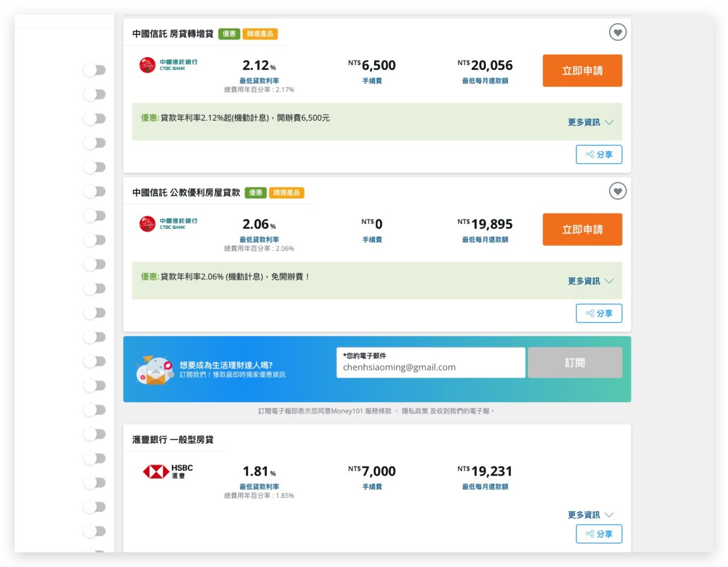Click heart icon on 公教優利房屋貸款 card

[618, 191]
